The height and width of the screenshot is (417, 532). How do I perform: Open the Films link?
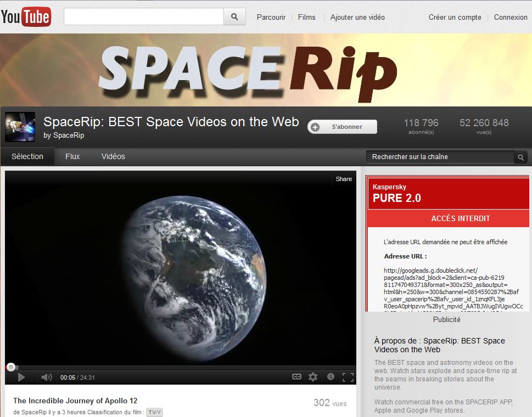pyautogui.click(x=307, y=18)
